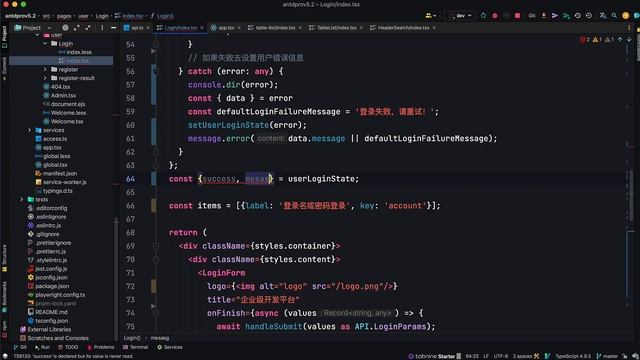Open the Problems tool window
Viewport: 640px width, 360px height.
[x=100, y=347]
